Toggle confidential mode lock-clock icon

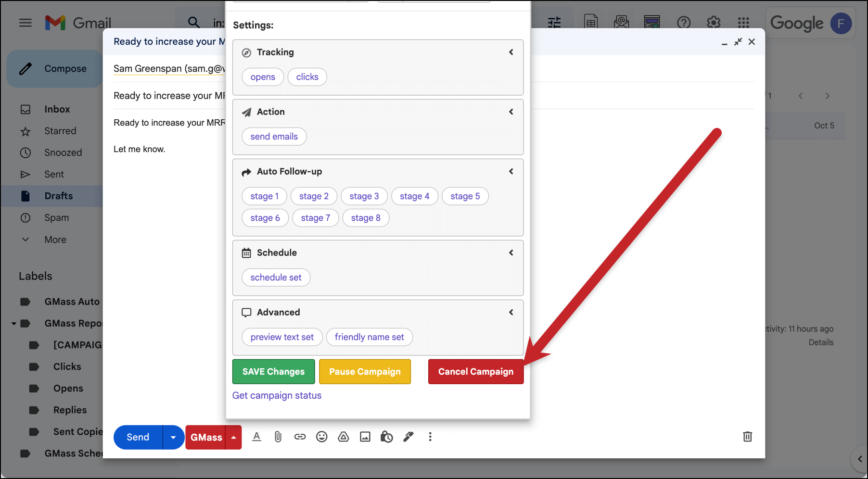coord(386,437)
